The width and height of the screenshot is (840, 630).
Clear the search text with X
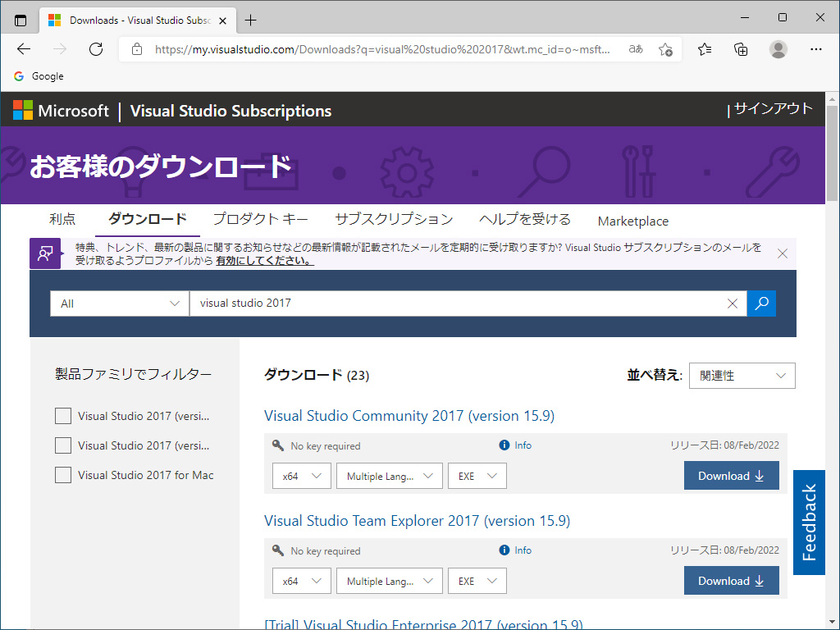pyautogui.click(x=733, y=304)
